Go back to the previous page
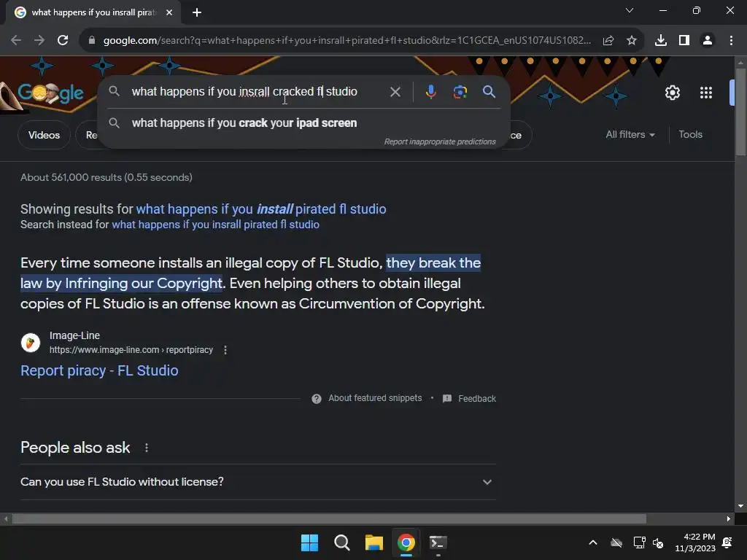 (x=16, y=41)
